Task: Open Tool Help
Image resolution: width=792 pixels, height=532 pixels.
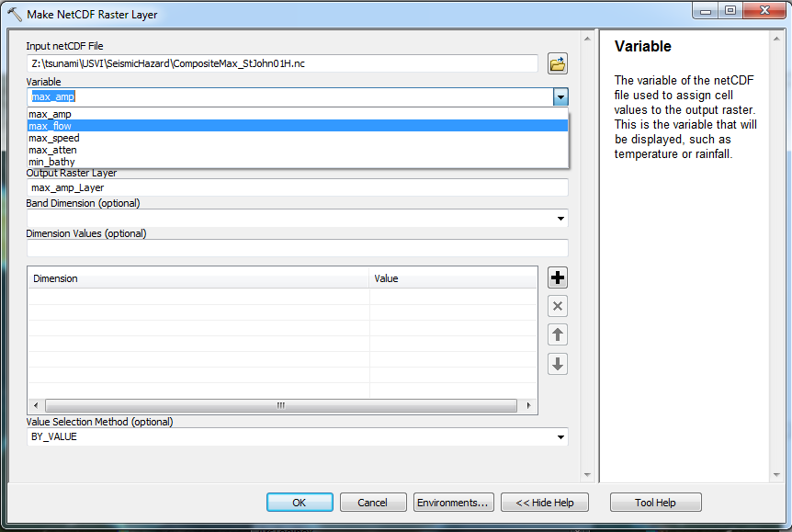Action: 655,503
